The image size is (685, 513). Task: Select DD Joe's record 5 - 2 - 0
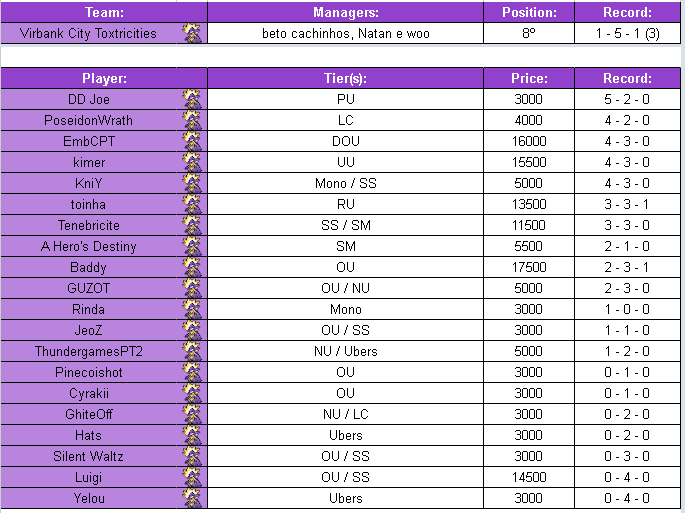click(627, 99)
